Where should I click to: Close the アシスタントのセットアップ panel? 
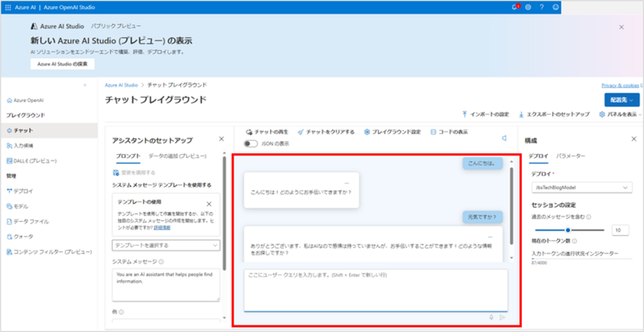pos(221,139)
